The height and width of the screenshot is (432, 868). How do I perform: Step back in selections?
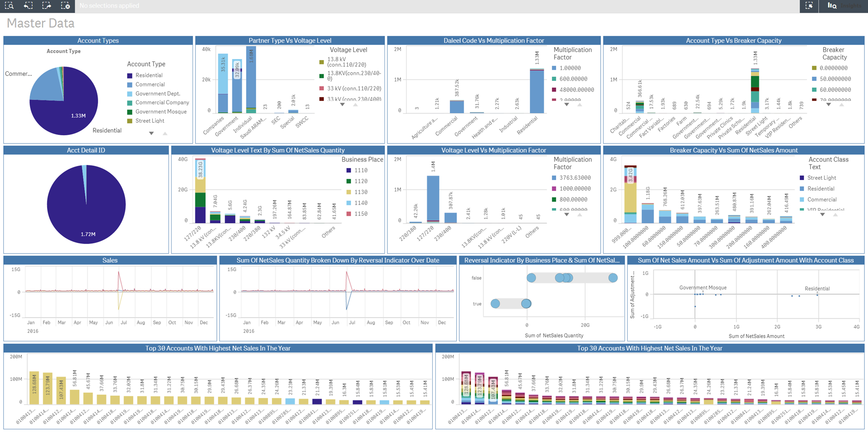pyautogui.click(x=28, y=6)
